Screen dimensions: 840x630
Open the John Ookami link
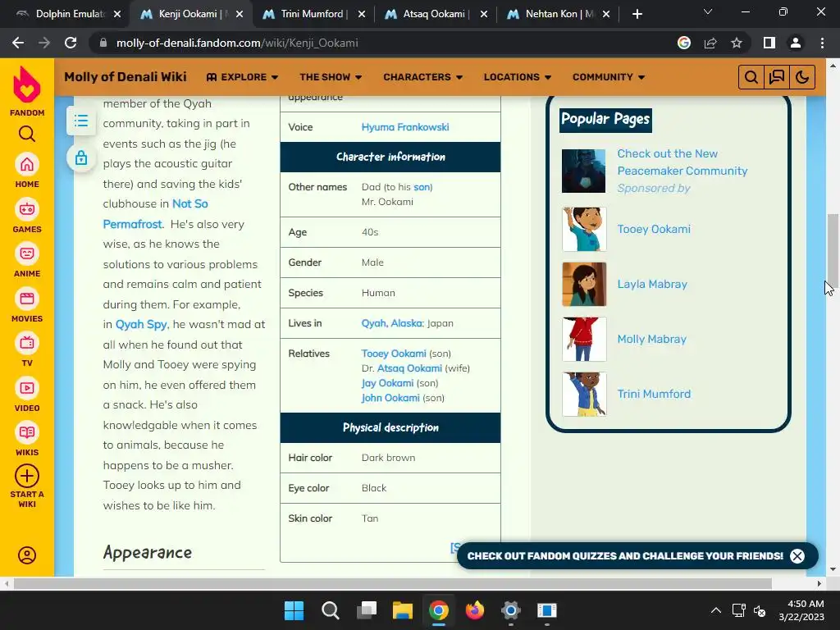pyautogui.click(x=390, y=398)
